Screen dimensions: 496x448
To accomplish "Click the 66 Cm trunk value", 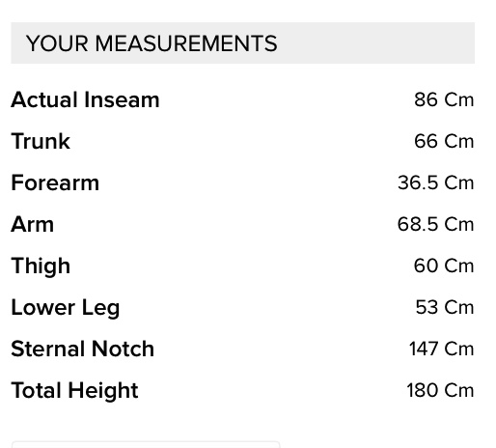I will [x=444, y=141].
